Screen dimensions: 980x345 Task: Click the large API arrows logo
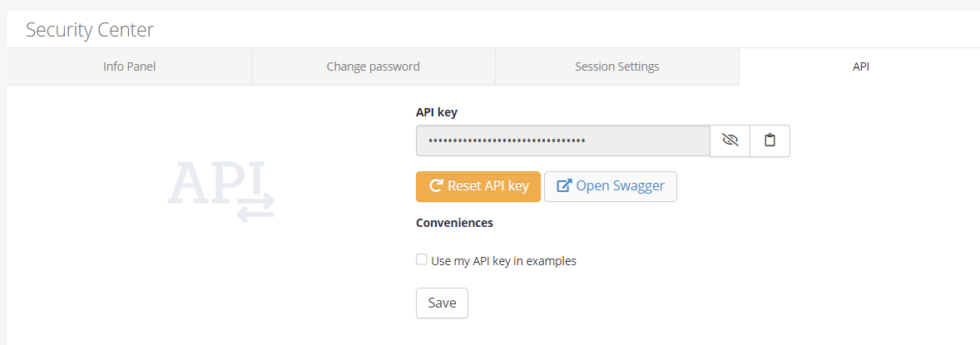click(221, 191)
